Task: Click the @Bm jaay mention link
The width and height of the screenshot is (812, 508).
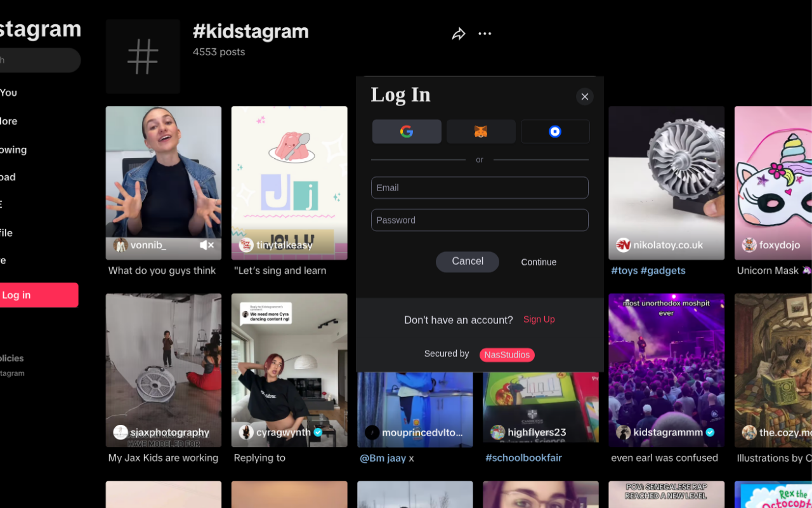Action: click(x=383, y=458)
